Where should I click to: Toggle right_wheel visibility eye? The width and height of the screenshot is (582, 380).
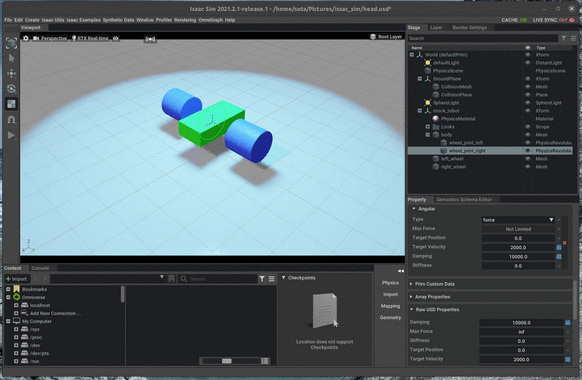pos(527,167)
